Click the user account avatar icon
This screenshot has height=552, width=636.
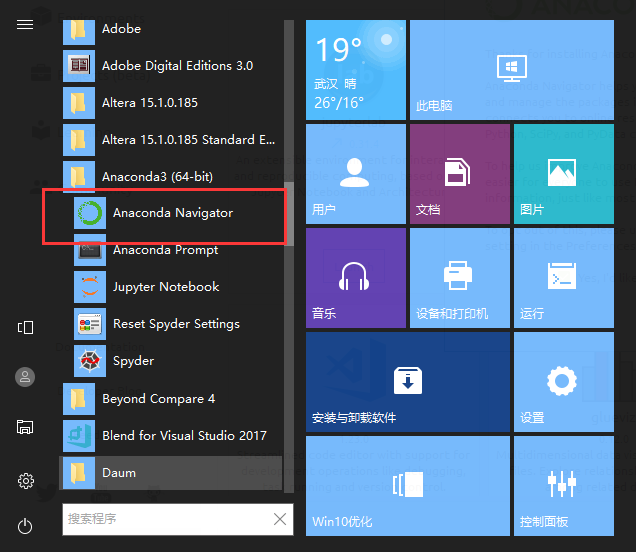(x=25, y=377)
